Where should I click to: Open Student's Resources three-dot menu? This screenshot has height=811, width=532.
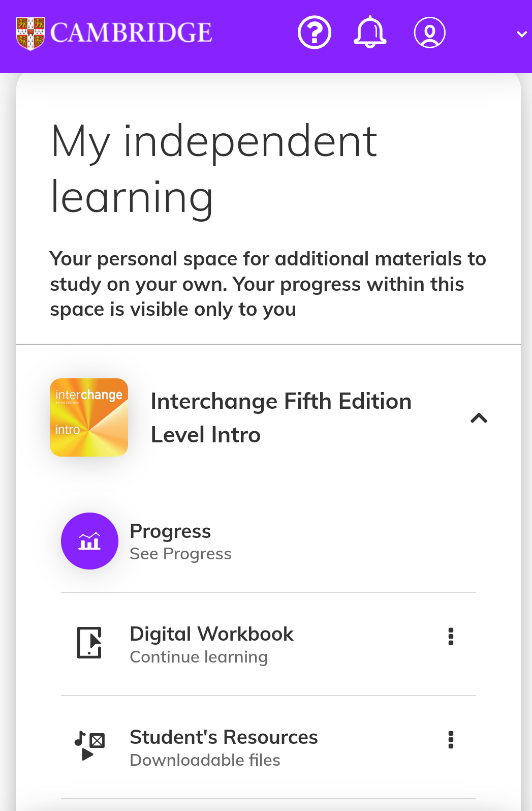click(x=451, y=740)
